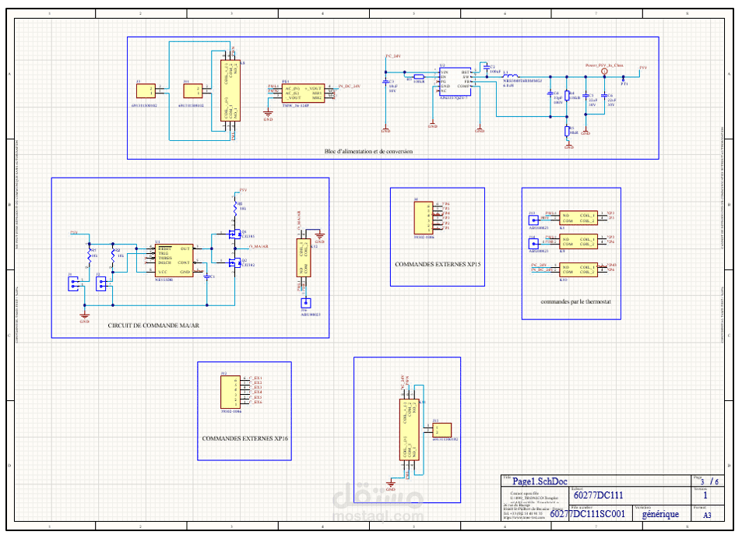Select the J1 two-pin connector
The width and height of the screenshot is (756, 535).
(73, 283)
